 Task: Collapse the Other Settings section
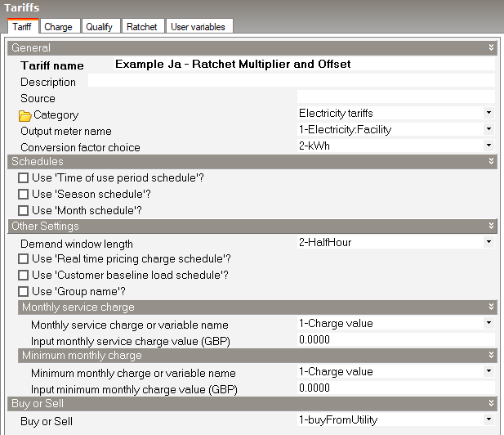491,226
